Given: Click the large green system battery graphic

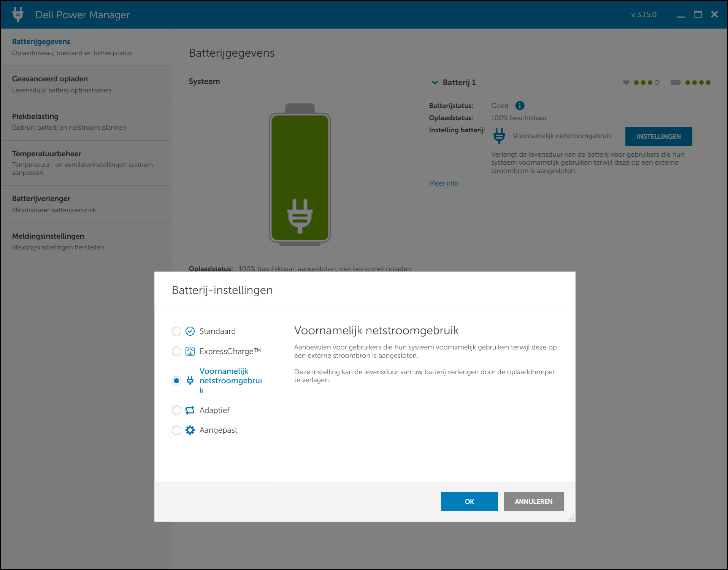Looking at the screenshot, I should point(300,175).
